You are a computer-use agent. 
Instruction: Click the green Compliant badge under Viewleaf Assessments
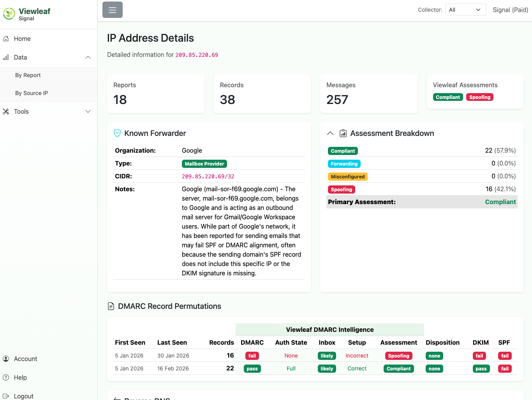(x=448, y=97)
